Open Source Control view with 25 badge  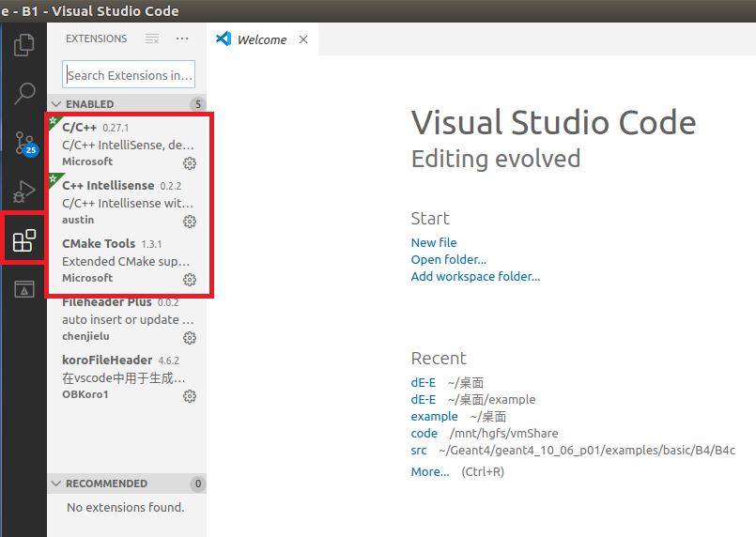[23, 142]
